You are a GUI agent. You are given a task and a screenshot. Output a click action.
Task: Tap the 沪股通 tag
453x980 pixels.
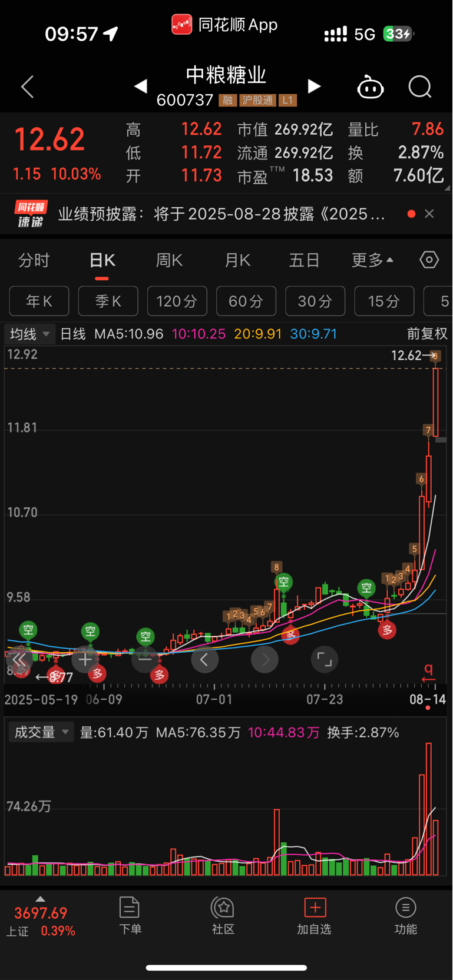(257, 100)
